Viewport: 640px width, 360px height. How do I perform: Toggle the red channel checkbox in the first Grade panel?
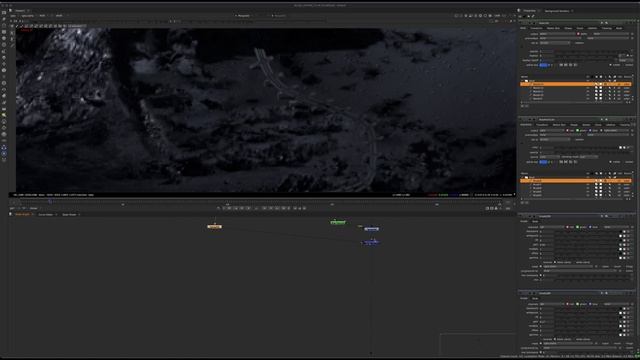coord(567,227)
